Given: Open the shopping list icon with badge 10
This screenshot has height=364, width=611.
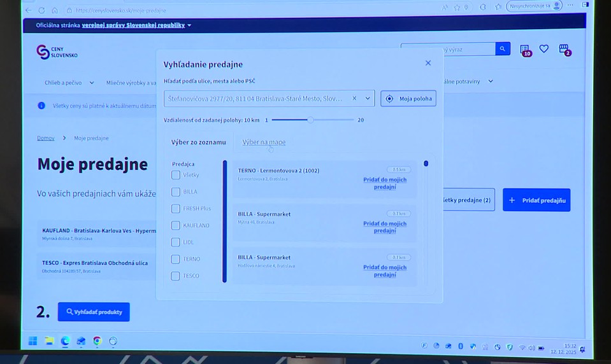Looking at the screenshot, I should pos(525,50).
